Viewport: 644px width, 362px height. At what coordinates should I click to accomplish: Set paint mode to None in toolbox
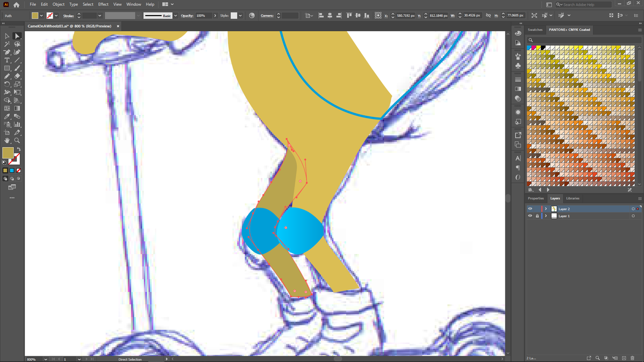(x=18, y=171)
